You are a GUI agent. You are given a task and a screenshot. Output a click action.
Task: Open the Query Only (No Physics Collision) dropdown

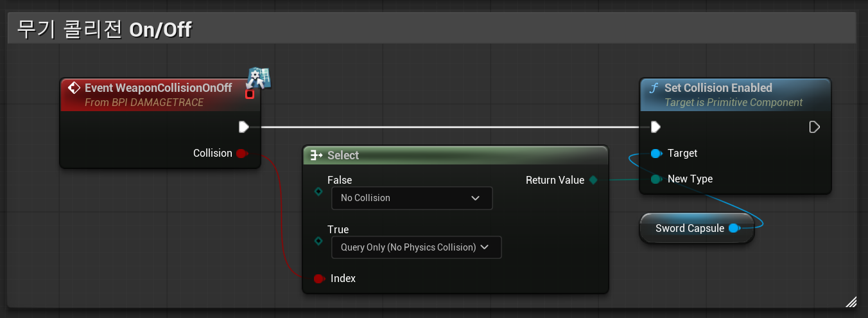point(416,247)
